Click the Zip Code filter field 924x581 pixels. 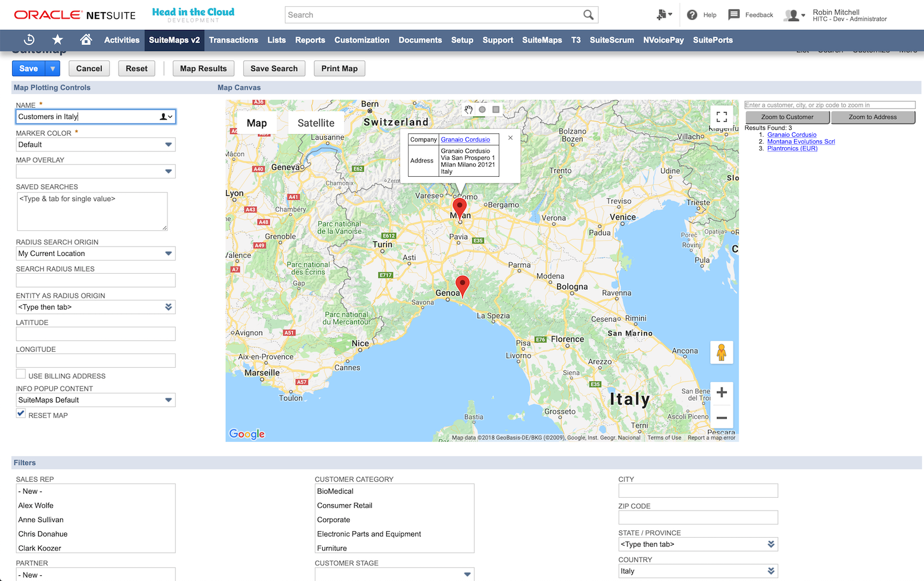pyautogui.click(x=698, y=517)
